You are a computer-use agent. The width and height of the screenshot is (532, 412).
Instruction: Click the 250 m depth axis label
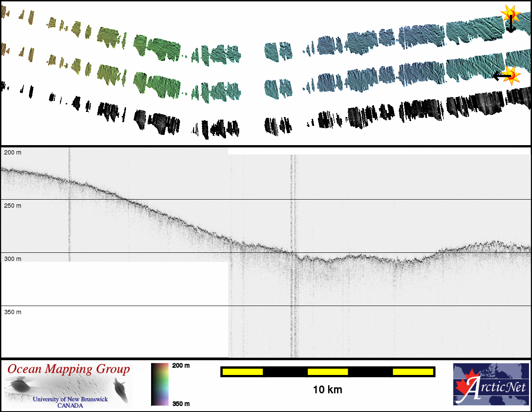(13, 206)
